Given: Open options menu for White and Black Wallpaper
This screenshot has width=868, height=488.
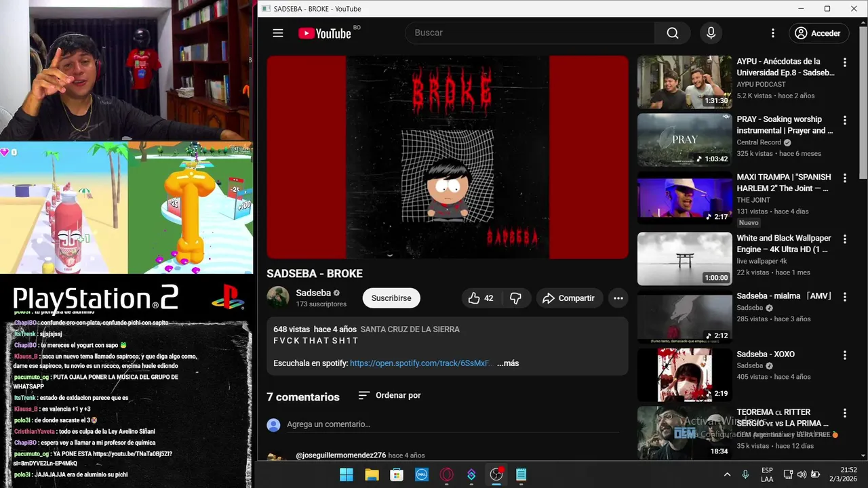Looking at the screenshot, I should 845,239.
